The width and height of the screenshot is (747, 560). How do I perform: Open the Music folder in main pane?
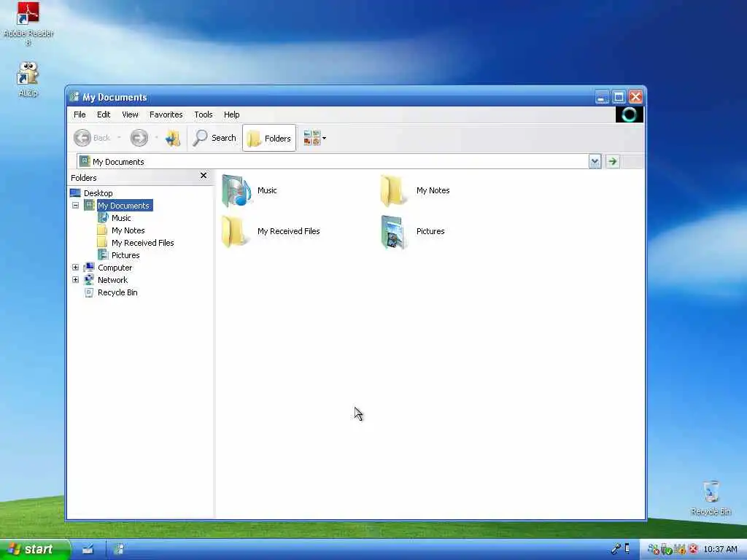tap(236, 190)
